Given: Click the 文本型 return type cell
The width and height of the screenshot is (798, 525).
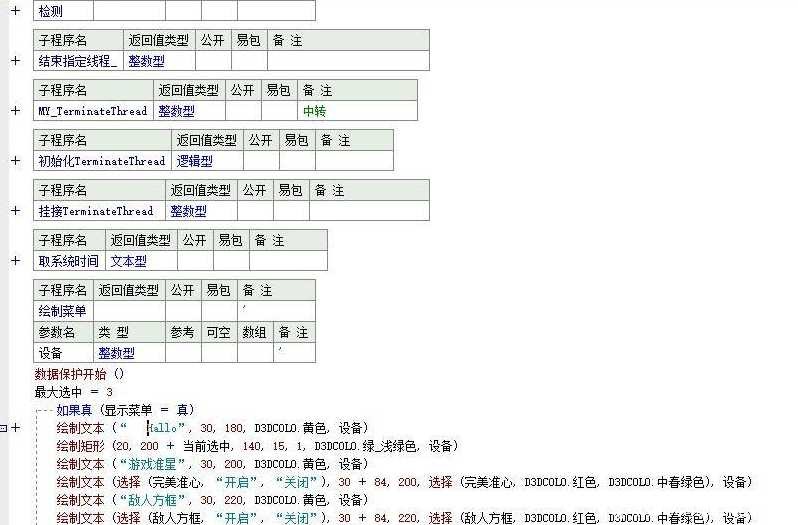Looking at the screenshot, I should pyautogui.click(x=141, y=261).
